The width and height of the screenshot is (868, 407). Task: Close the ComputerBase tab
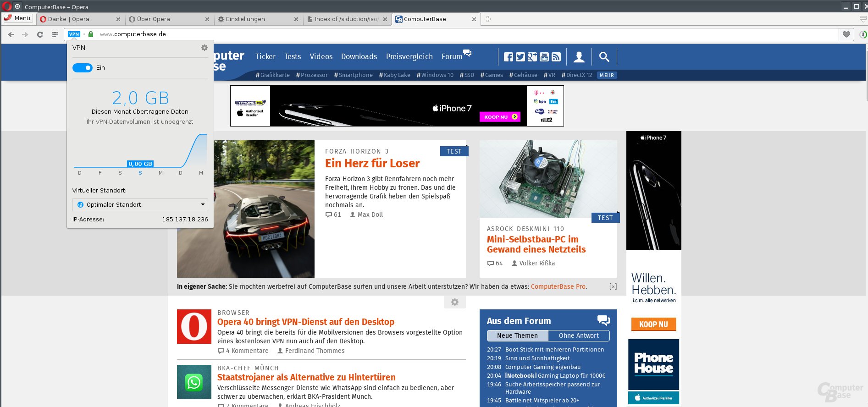click(x=474, y=19)
